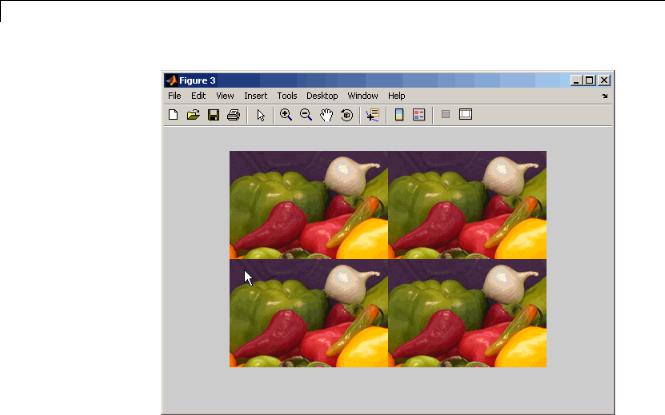Activate the Data Cursor tool
Image resolution: width=665 pixels, height=415 pixels.
pos(372,115)
